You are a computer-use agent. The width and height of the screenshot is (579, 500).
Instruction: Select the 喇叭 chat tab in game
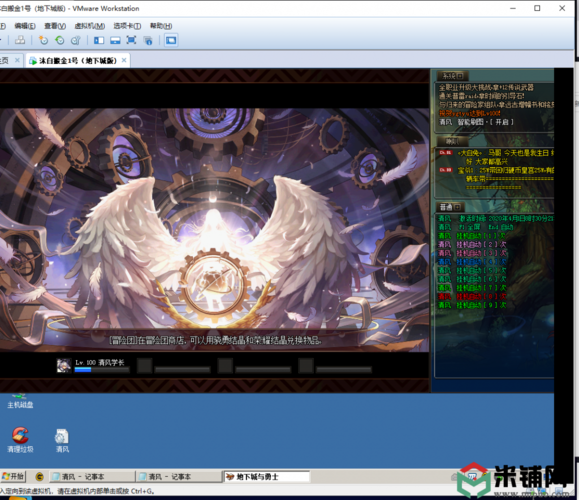[x=452, y=141]
